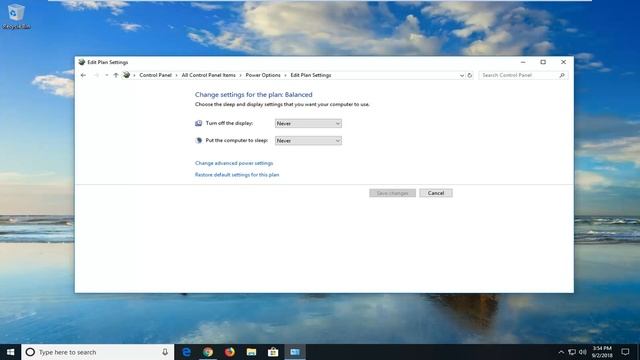Close the Edit Plan Settings window
The height and width of the screenshot is (360, 640).
coord(563,62)
